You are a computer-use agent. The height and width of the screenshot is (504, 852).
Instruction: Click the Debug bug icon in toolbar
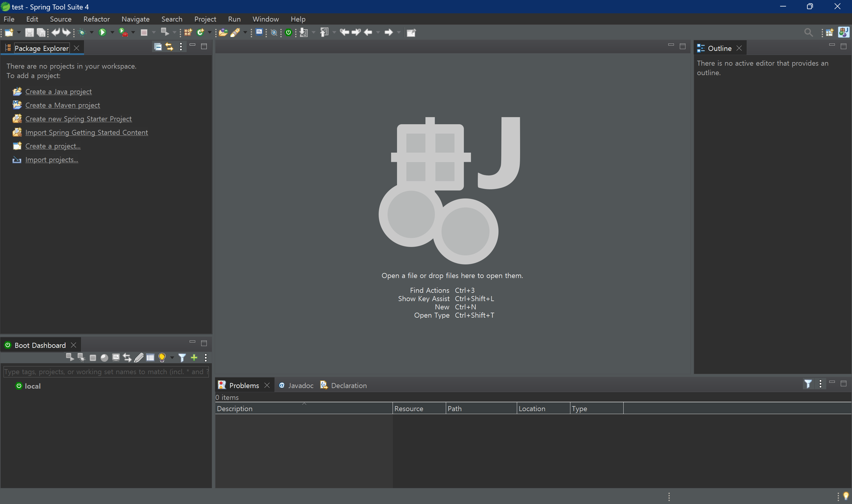(82, 32)
